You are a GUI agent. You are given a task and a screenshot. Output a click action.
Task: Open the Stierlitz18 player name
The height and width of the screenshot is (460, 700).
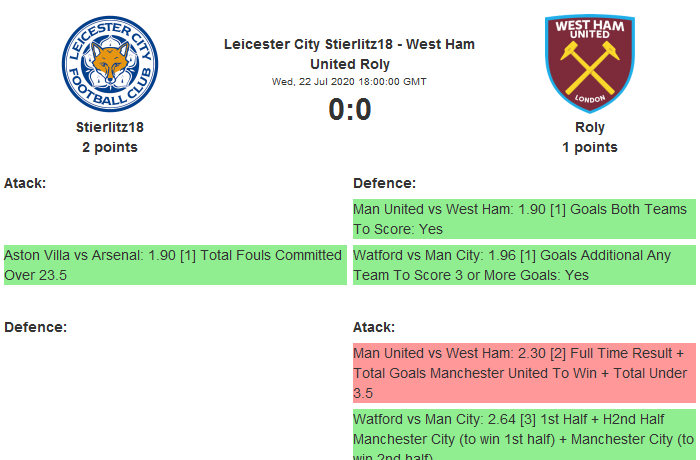point(110,127)
